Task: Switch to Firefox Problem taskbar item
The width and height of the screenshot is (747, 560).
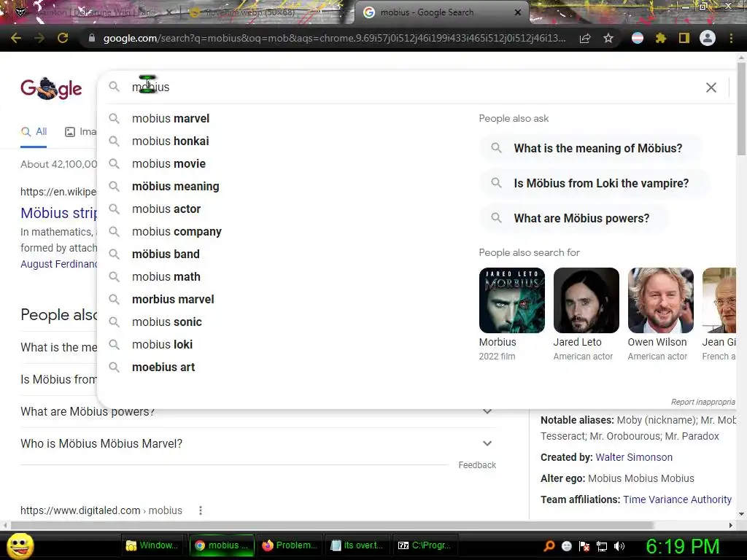Action: point(290,545)
